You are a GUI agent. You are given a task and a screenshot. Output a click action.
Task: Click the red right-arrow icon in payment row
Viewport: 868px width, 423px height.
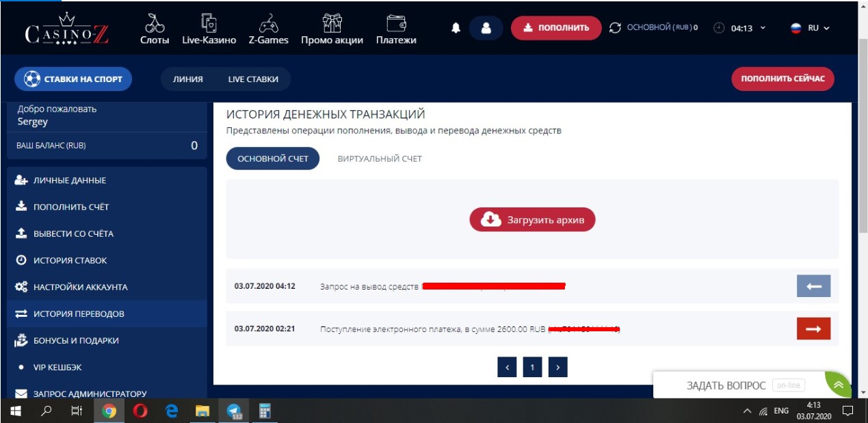pyautogui.click(x=814, y=329)
